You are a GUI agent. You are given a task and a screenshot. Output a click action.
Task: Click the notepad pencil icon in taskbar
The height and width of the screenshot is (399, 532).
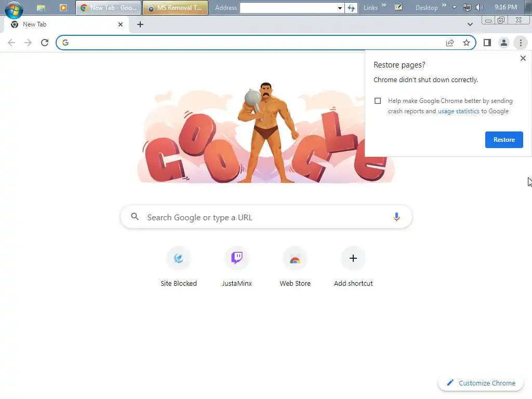point(398,7)
